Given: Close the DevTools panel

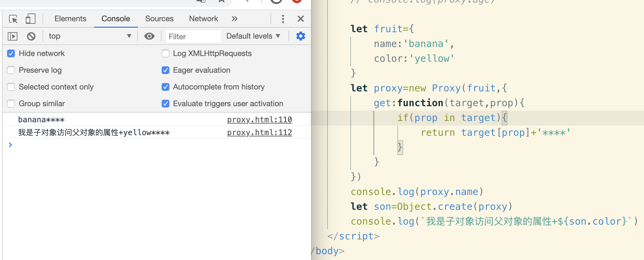Looking at the screenshot, I should coord(301,19).
